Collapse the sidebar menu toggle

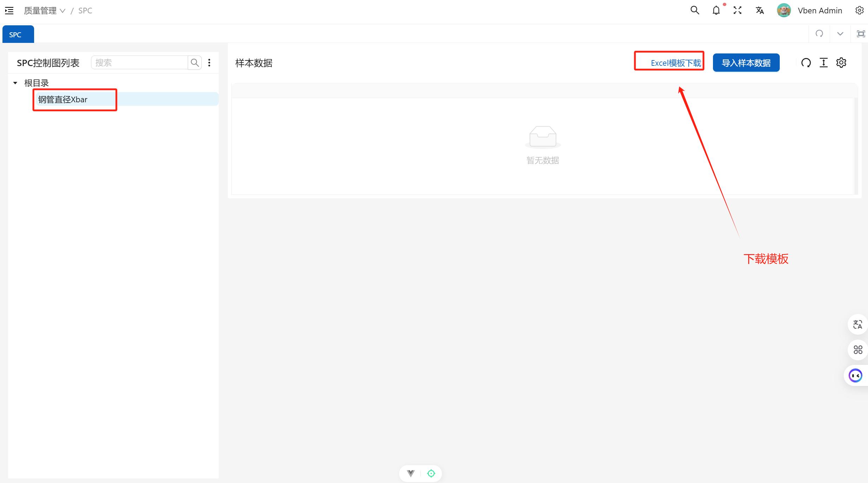[9, 11]
